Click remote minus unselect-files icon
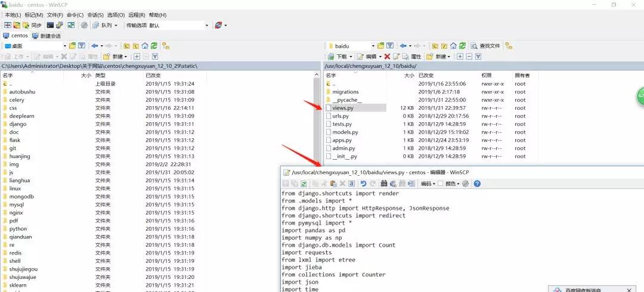Image resolution: width=644 pixels, height=292 pixels. (x=469, y=56)
